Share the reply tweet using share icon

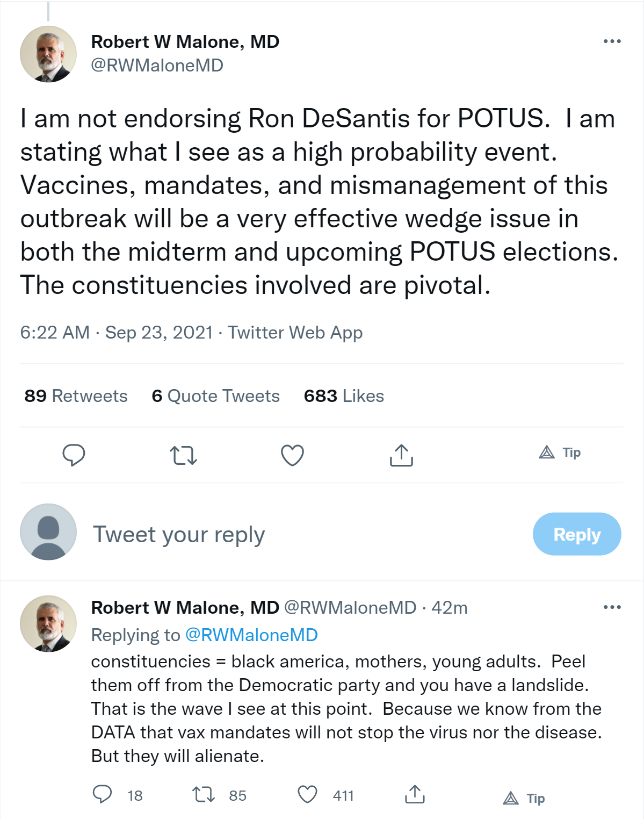415,794
